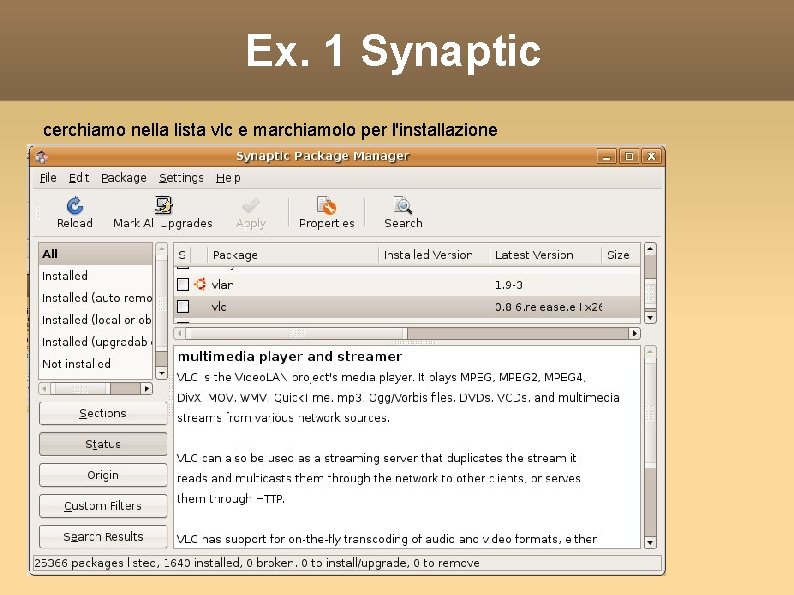Select the All filter entry
Image resolution: width=794 pixels, height=595 pixels.
[x=96, y=254]
